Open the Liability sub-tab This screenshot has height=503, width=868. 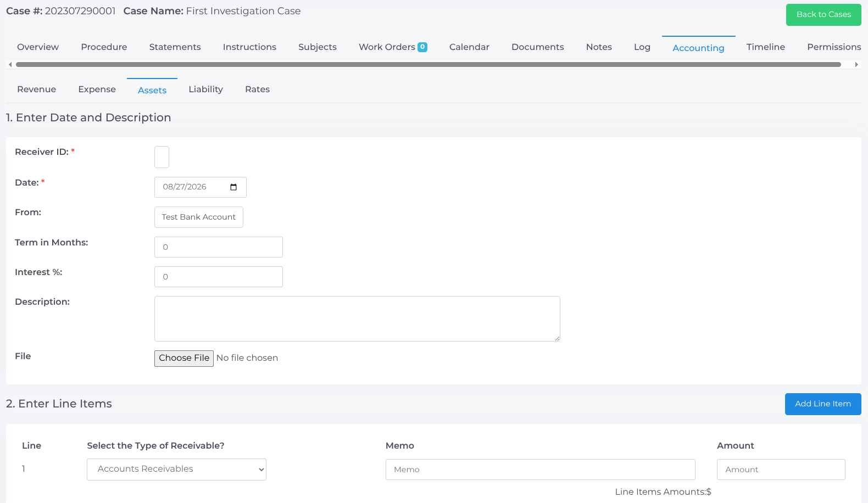(205, 90)
